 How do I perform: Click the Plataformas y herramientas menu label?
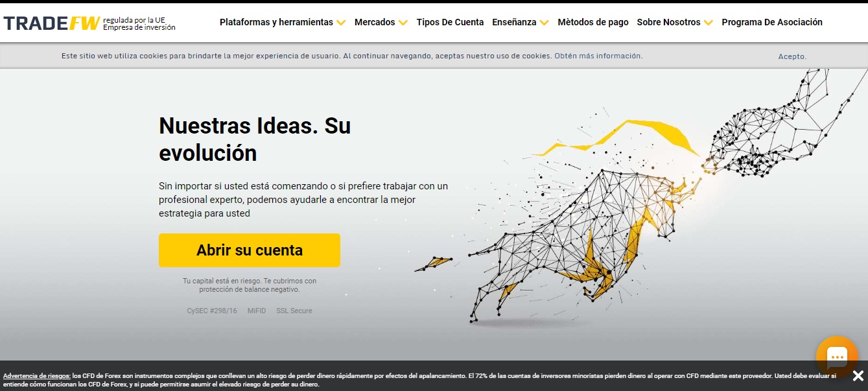coord(276,22)
